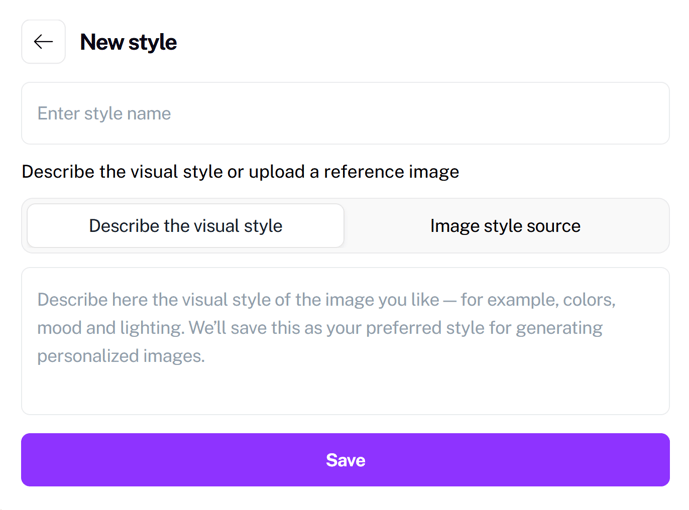The image size is (689, 510).
Task: Select the New style page heading
Action: pyautogui.click(x=128, y=43)
